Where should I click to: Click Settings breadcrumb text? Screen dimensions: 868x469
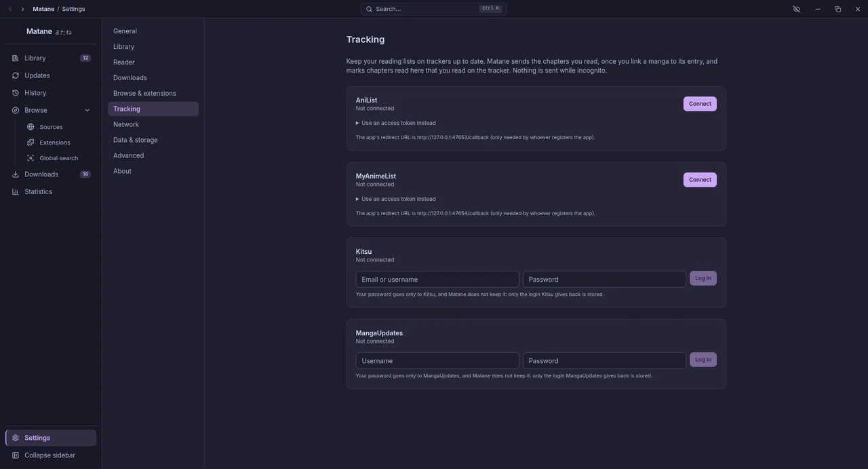point(73,9)
